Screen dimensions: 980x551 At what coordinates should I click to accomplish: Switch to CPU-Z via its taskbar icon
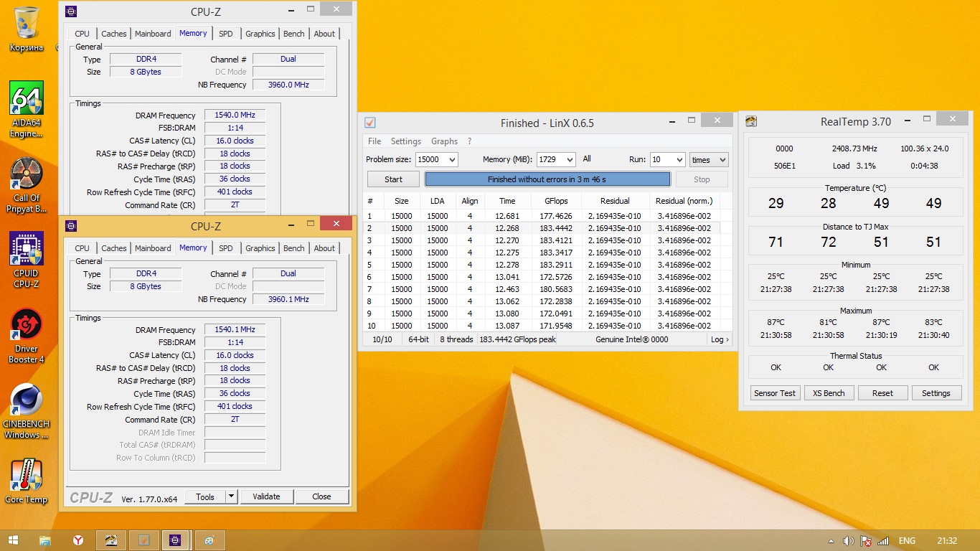click(x=176, y=540)
